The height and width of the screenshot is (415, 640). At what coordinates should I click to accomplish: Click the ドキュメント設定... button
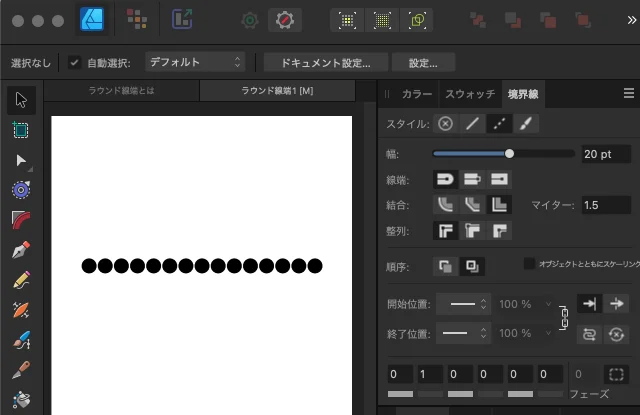[x=325, y=62]
